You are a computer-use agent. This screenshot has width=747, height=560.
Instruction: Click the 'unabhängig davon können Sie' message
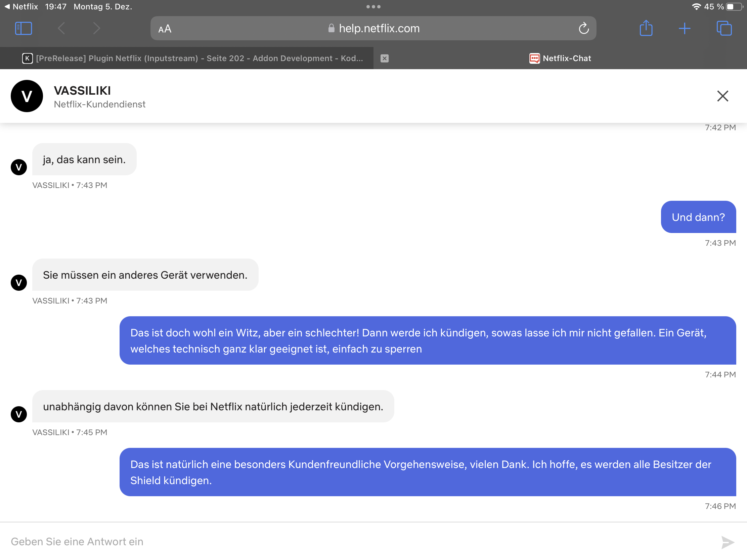tap(213, 407)
